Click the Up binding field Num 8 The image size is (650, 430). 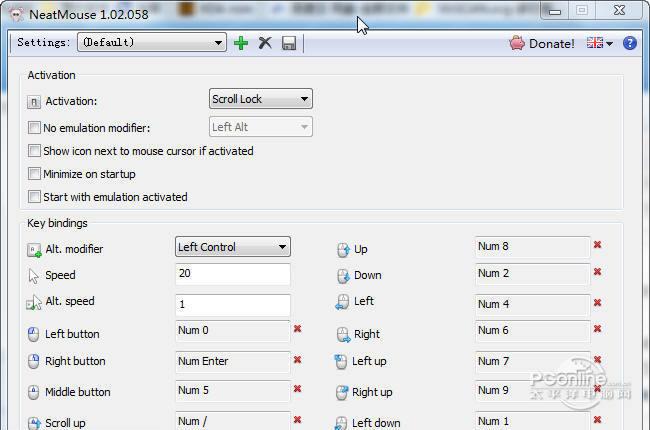coord(532,247)
